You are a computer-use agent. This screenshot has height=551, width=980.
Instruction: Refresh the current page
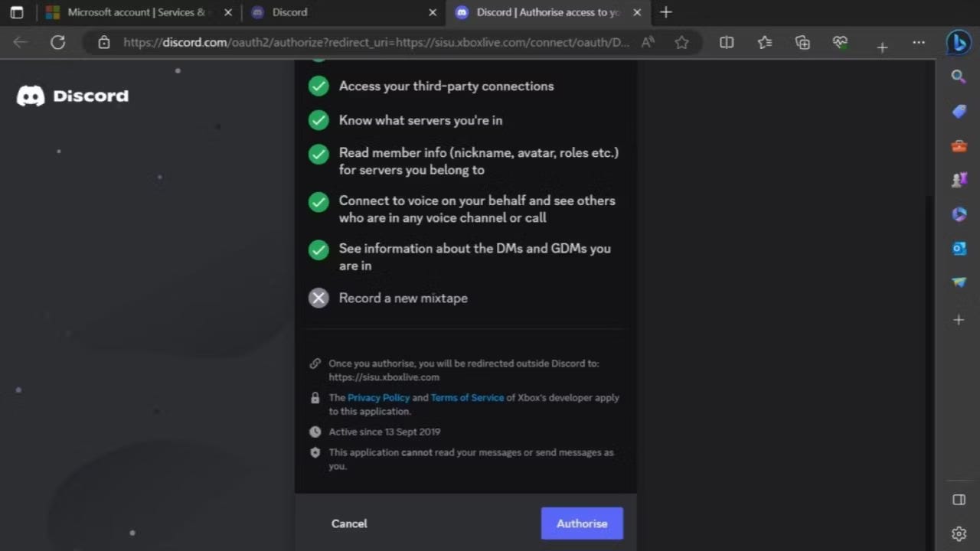(x=57, y=42)
